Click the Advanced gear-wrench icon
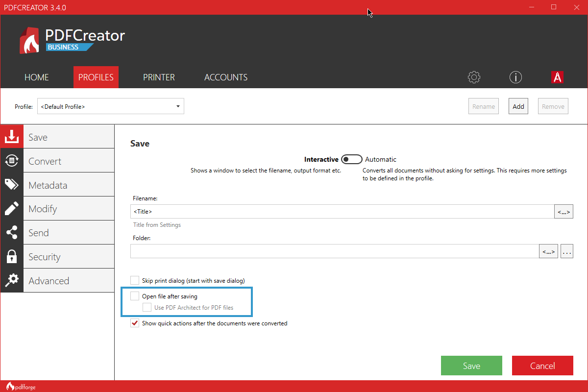The width and height of the screenshot is (588, 392). (12, 280)
